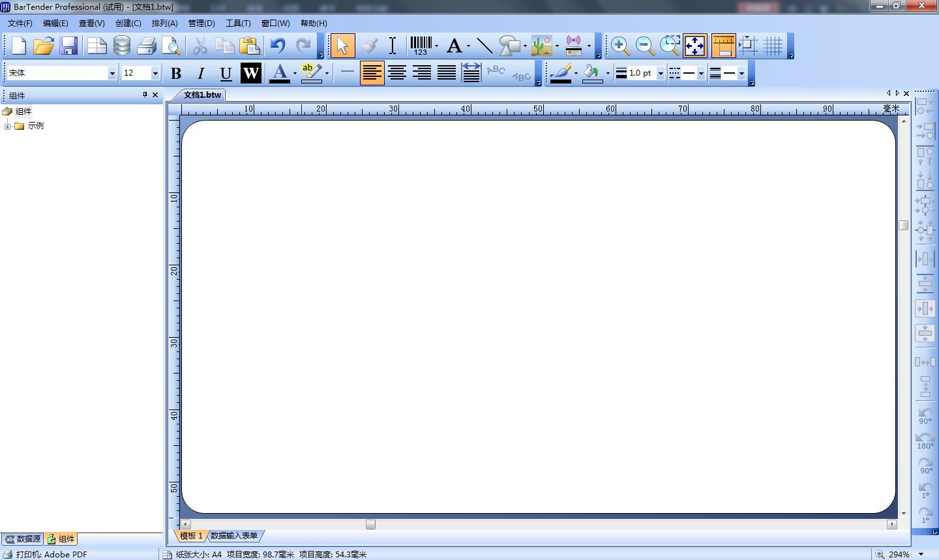Toggle grid lines display

pyautogui.click(x=773, y=46)
